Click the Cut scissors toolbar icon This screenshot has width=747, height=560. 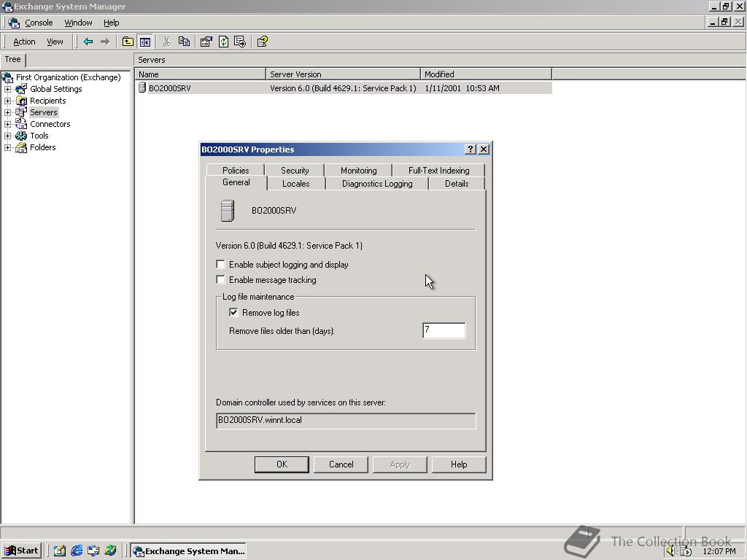click(166, 42)
